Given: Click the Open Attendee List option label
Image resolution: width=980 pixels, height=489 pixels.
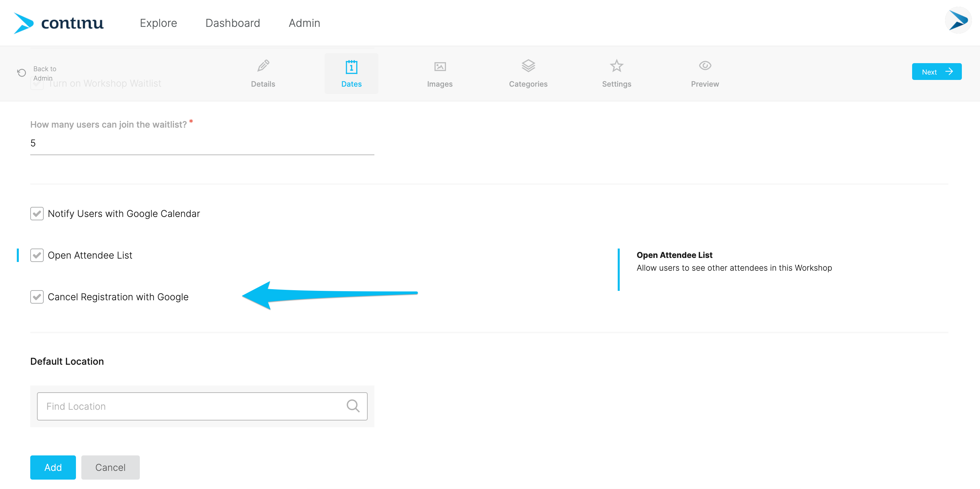Looking at the screenshot, I should tap(90, 255).
